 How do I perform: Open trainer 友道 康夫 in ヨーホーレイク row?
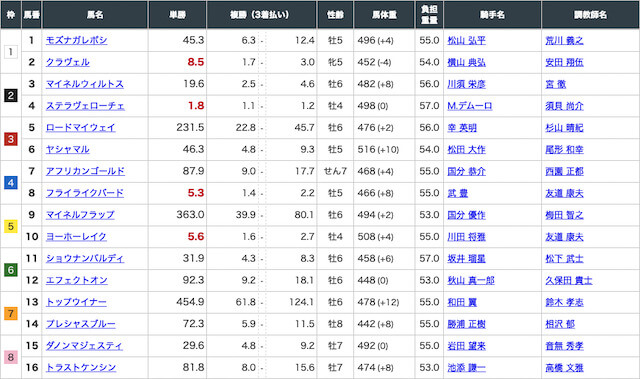pos(564,237)
